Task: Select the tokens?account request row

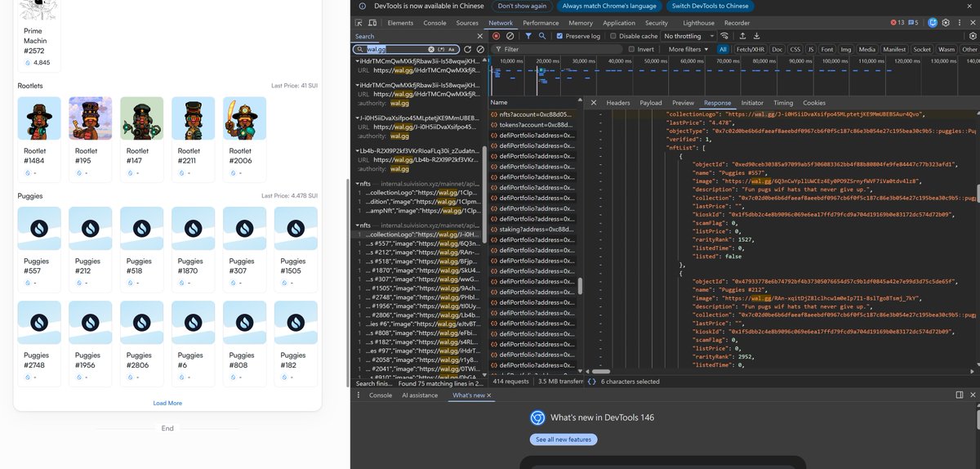Action: coord(533,124)
